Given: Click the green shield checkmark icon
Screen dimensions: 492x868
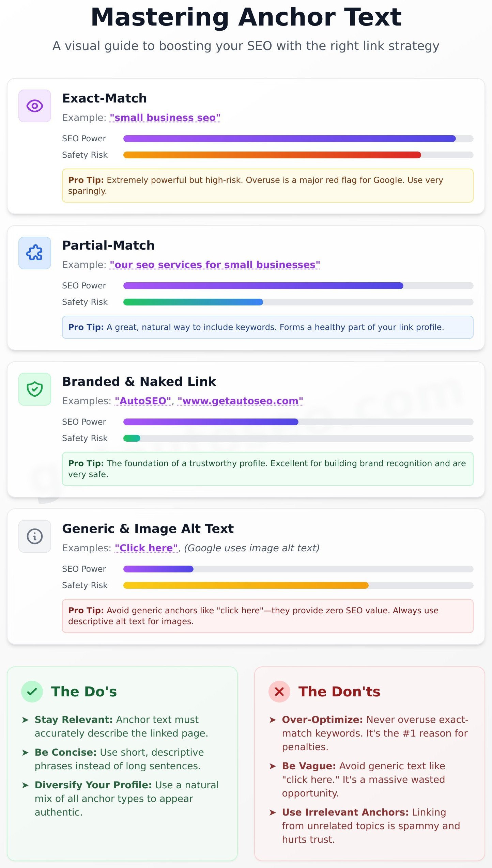Looking at the screenshot, I should tap(35, 389).
